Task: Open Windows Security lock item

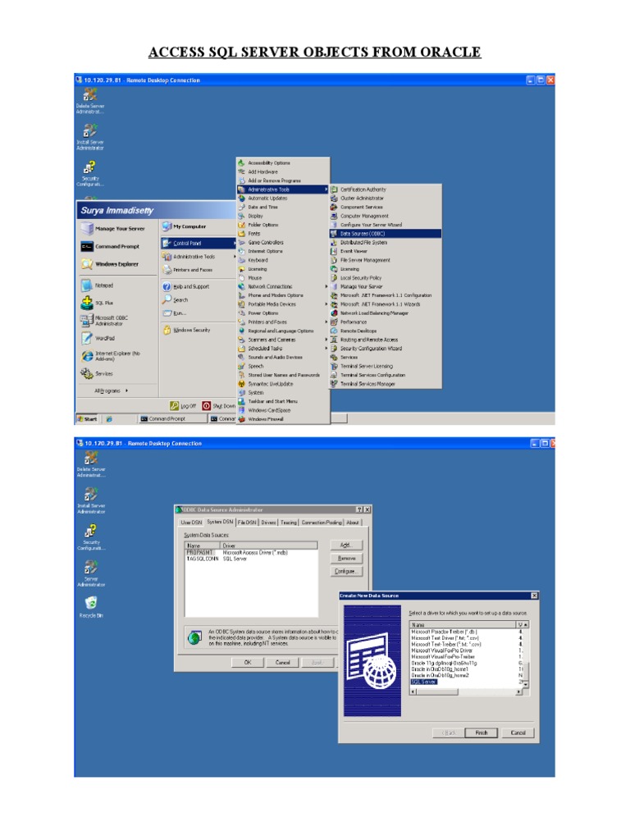Action: (187, 330)
